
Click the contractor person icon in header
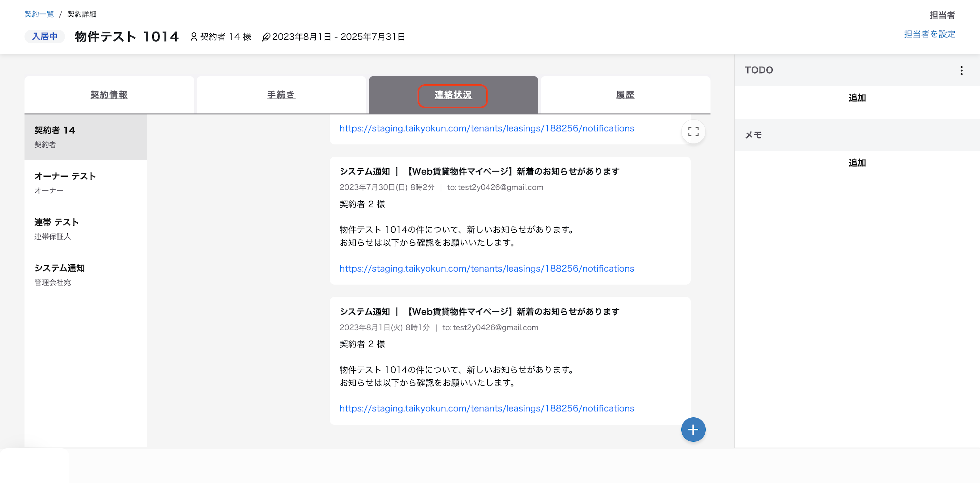pyautogui.click(x=194, y=37)
